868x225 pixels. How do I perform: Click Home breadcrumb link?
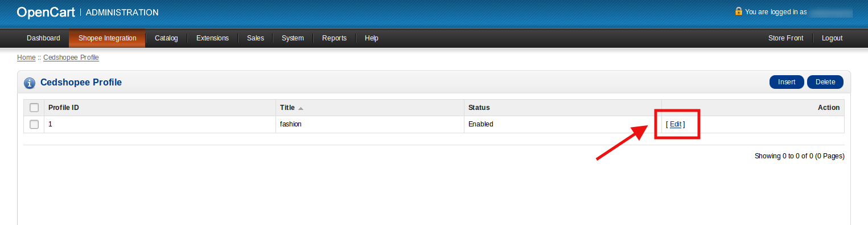tap(26, 58)
